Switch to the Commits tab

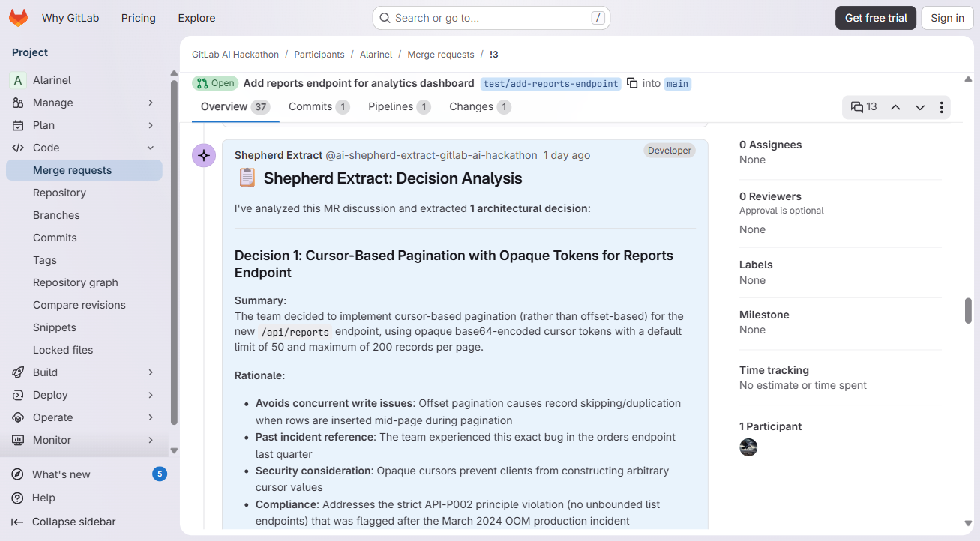(319, 107)
